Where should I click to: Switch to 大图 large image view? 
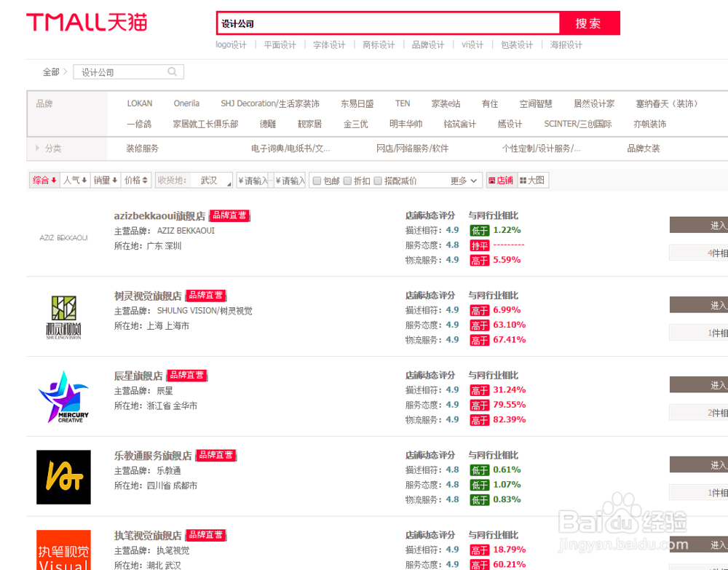pyautogui.click(x=532, y=180)
